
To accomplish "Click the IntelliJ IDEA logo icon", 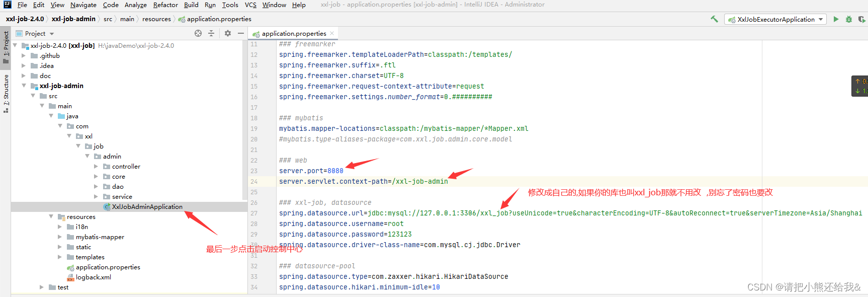I will pos(7,5).
